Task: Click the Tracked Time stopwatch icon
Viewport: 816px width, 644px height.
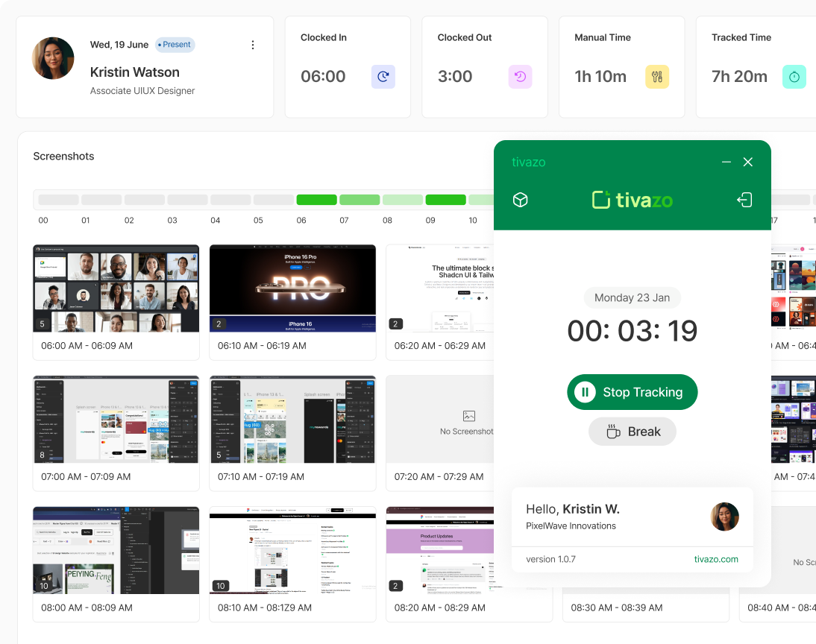Action: [794, 77]
